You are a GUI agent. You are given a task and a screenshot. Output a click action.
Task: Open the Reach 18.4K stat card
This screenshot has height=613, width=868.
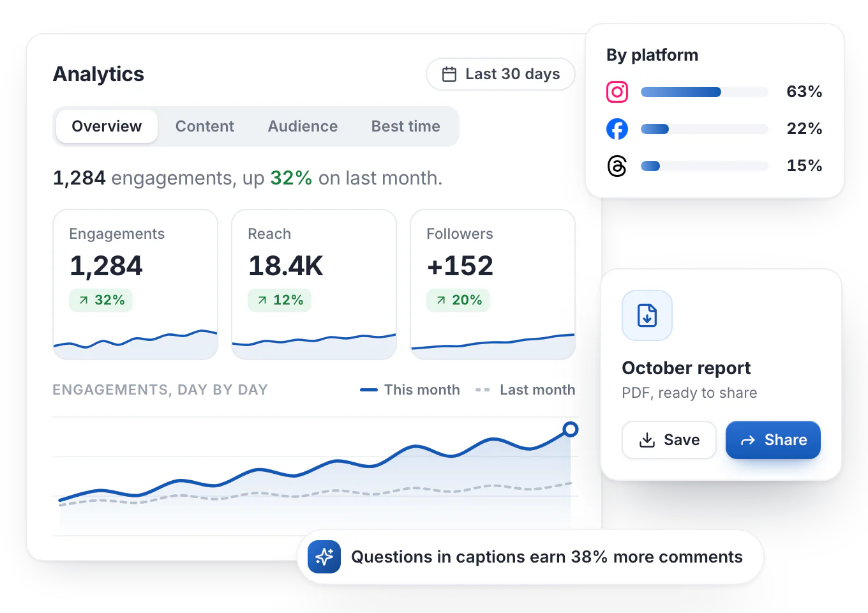[314, 284]
